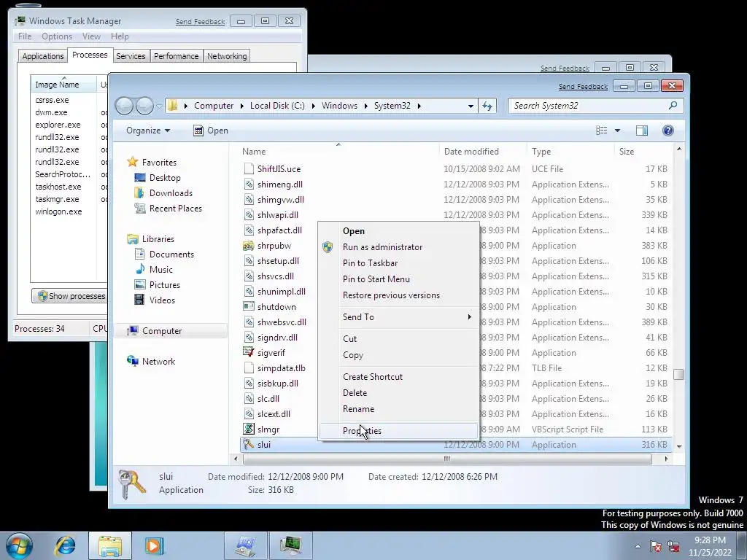Click Open button in Explorer toolbar
This screenshot has height=560, width=747.
click(x=211, y=131)
